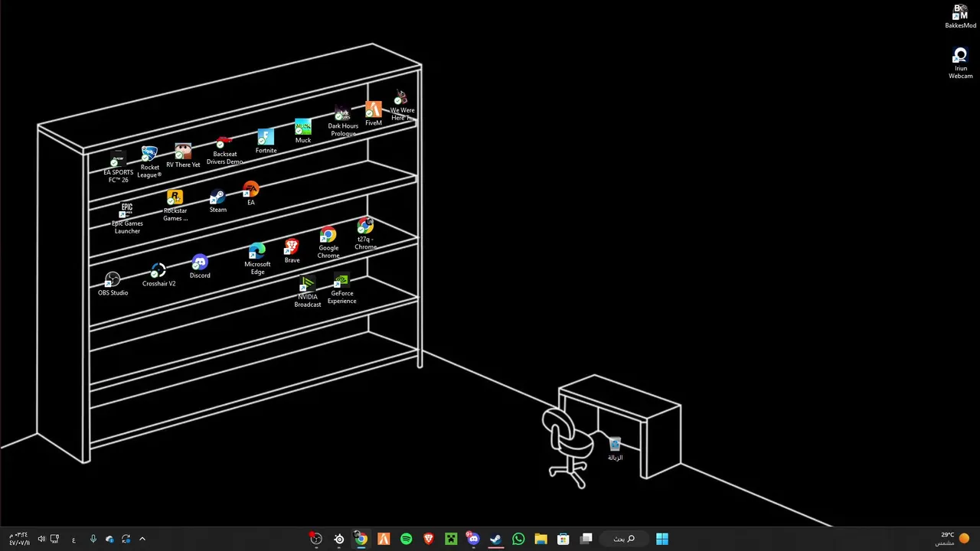Select the BakkesMod desktop icon
The height and width of the screenshot is (551, 980).
click(x=960, y=17)
